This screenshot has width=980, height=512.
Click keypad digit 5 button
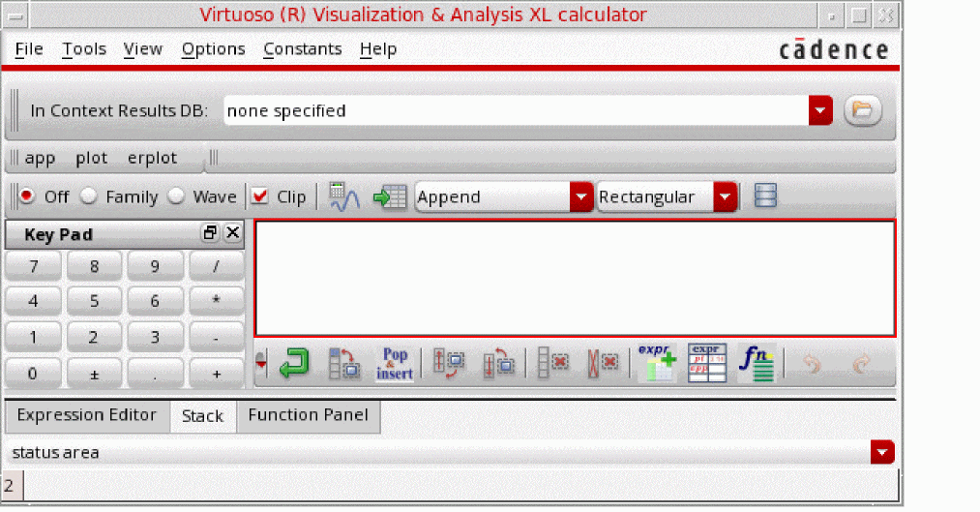pos(94,301)
